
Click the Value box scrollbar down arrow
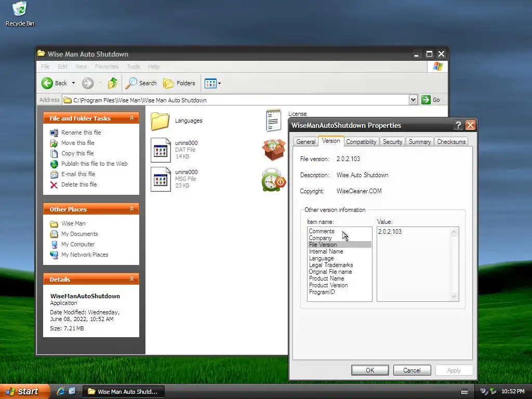[x=454, y=297]
